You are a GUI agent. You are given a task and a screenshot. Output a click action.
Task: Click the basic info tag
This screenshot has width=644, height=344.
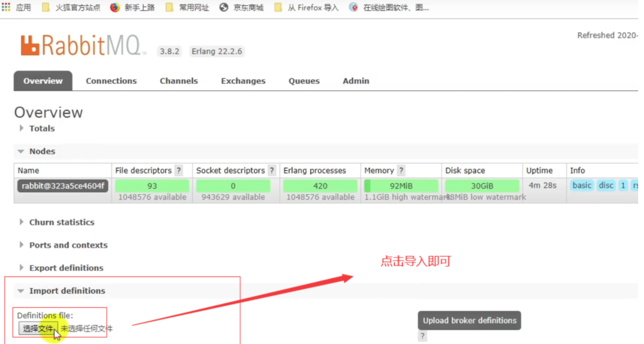pyautogui.click(x=582, y=185)
